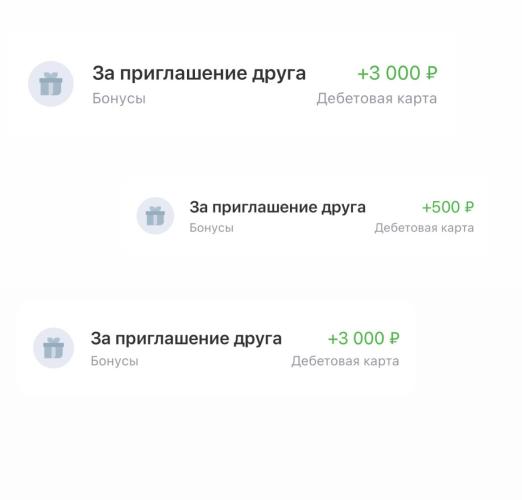
Task: Click the ruble sign in the +500 ₽ amount
Action: tap(469, 207)
